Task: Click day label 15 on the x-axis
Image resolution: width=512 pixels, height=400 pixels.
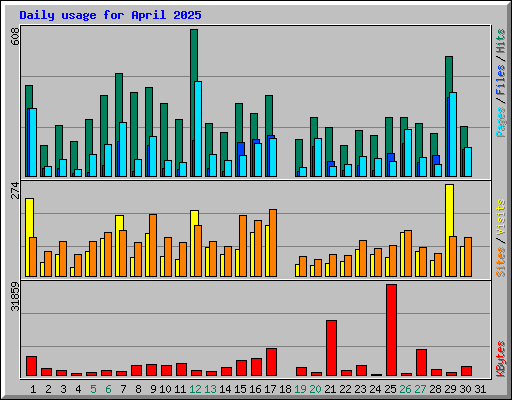Action: [240, 389]
